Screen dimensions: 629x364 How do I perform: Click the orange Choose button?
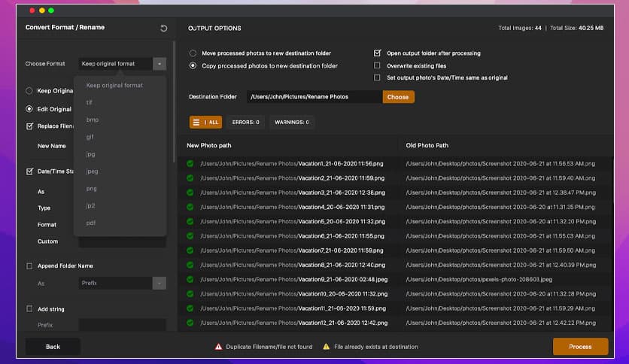(x=398, y=97)
